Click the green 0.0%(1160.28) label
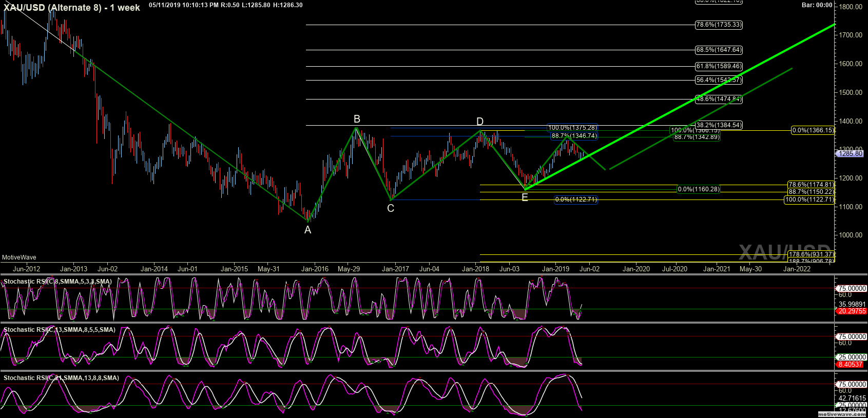Viewport: 868px width, 418px height. (699, 189)
